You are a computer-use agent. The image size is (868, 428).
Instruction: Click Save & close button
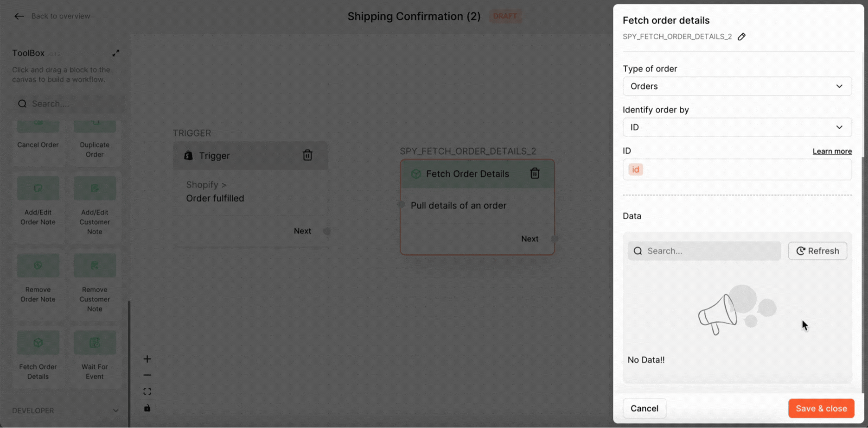tap(821, 409)
